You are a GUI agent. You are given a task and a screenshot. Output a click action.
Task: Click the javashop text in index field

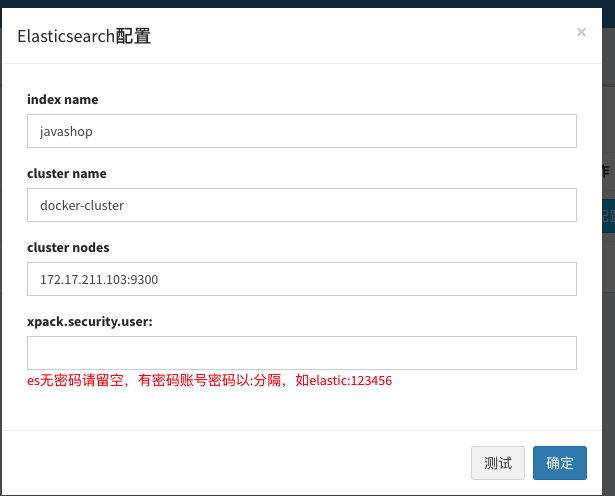[66, 132]
